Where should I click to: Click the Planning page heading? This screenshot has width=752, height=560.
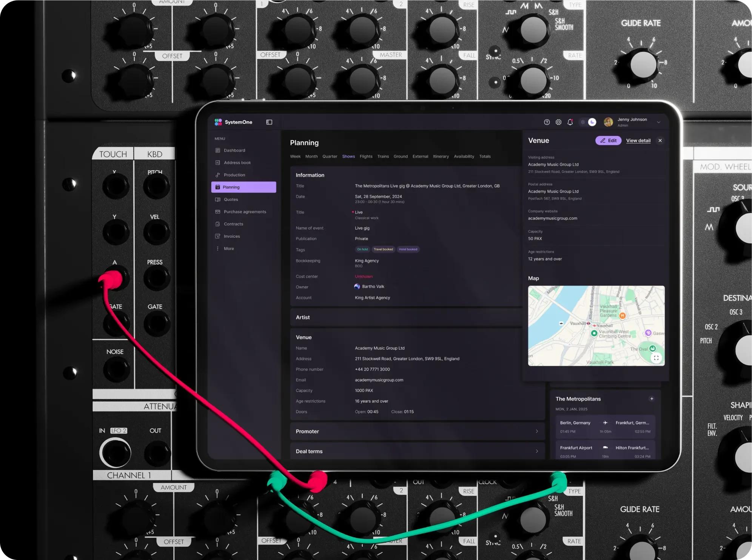[304, 143]
